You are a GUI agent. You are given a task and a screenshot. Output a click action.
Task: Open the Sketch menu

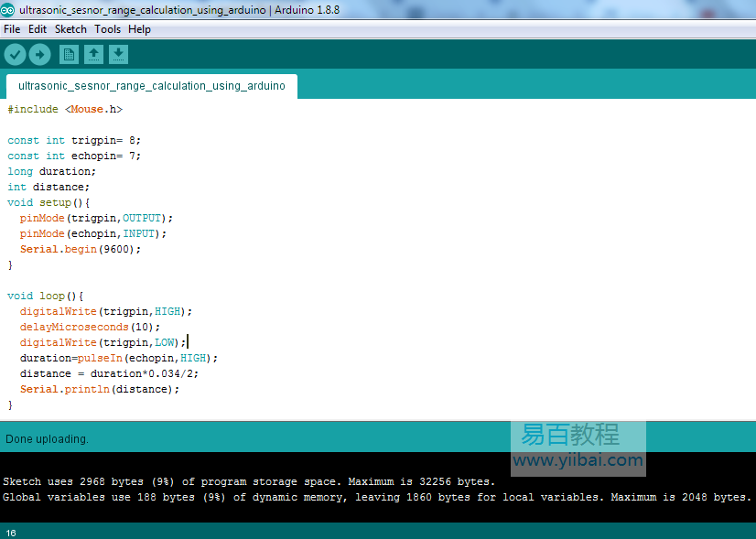(70, 29)
